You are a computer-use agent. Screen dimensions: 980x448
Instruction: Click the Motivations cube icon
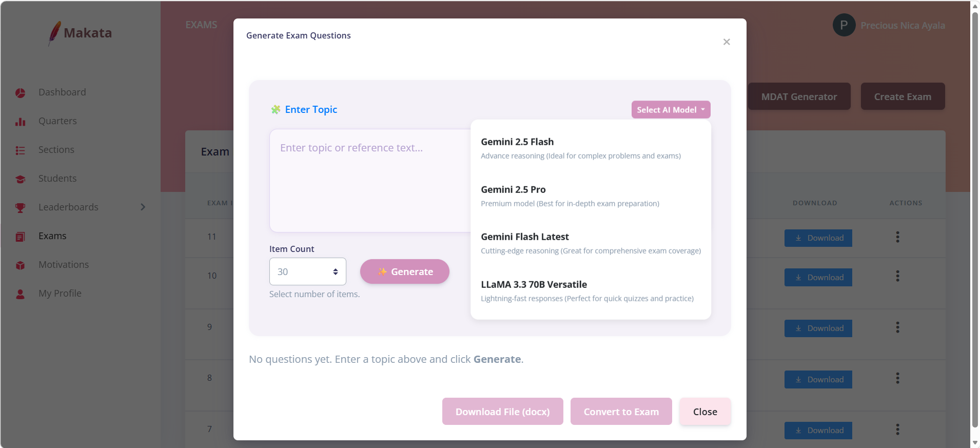click(x=21, y=265)
